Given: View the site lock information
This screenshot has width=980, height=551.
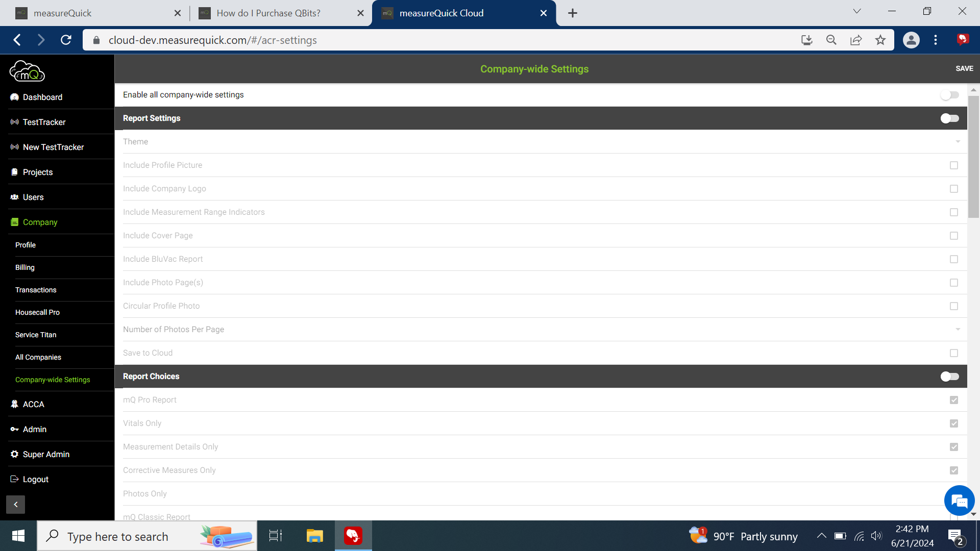Looking at the screenshot, I should [96, 40].
